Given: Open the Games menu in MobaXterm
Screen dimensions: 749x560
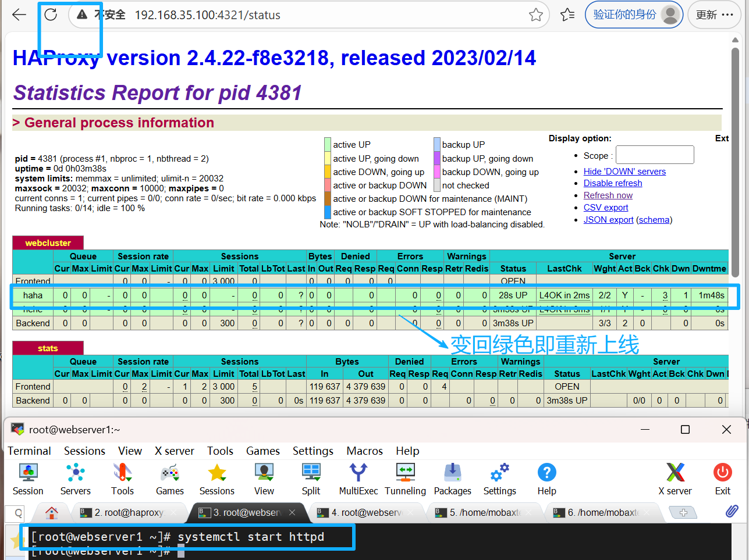Looking at the screenshot, I should (263, 451).
